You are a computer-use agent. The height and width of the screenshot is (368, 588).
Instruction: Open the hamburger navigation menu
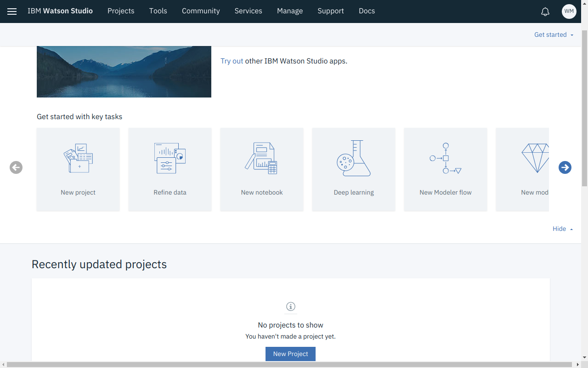pyautogui.click(x=12, y=11)
